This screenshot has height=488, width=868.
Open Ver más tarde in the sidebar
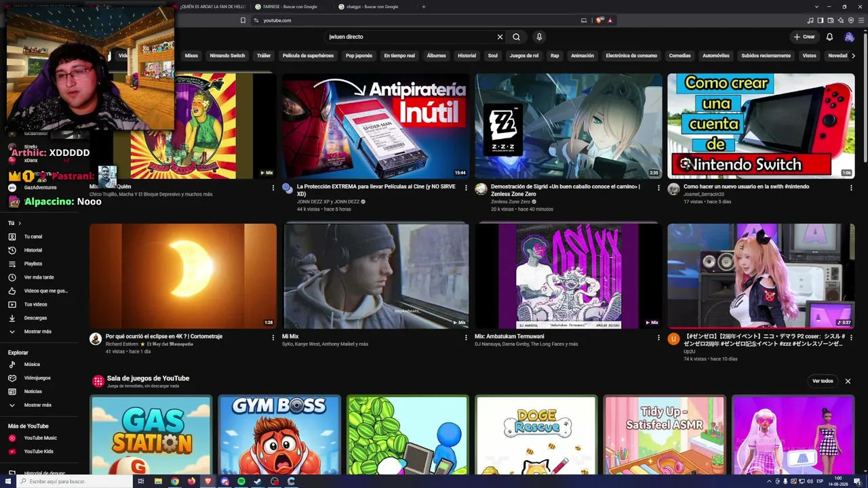click(x=41, y=277)
